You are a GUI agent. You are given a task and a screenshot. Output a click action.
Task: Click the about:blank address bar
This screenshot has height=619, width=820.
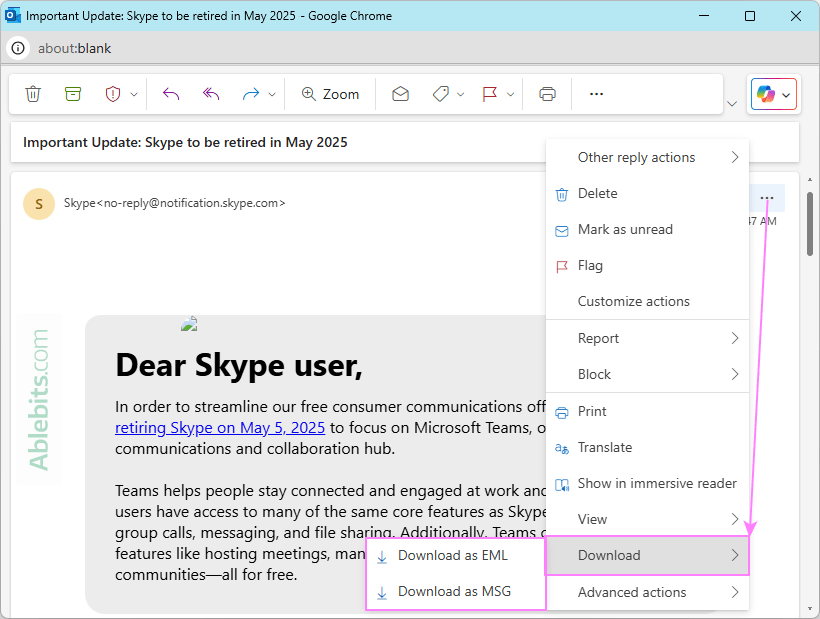74,49
